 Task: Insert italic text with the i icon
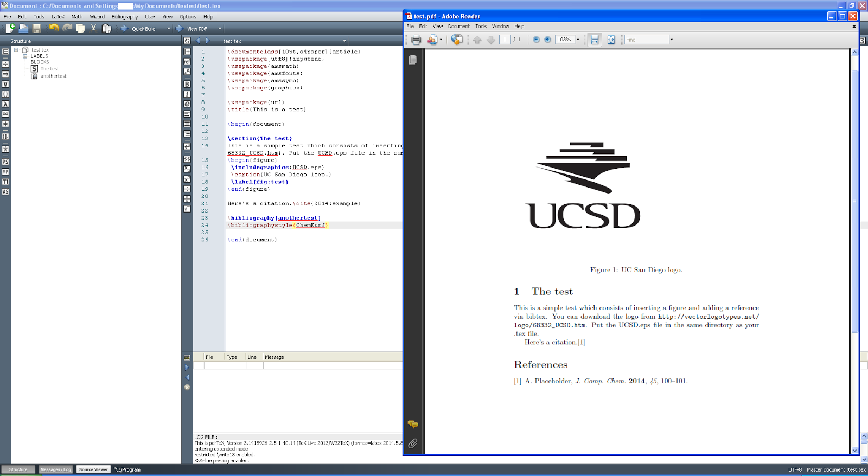click(187, 94)
